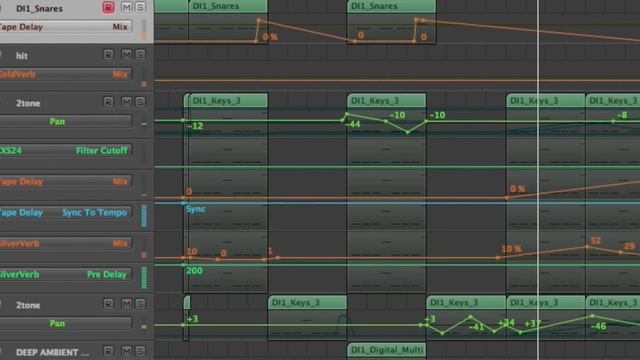Image resolution: width=640 pixels, height=360 pixels.
Task: Click the -8 pan automation node
Action: pyautogui.click(x=613, y=121)
